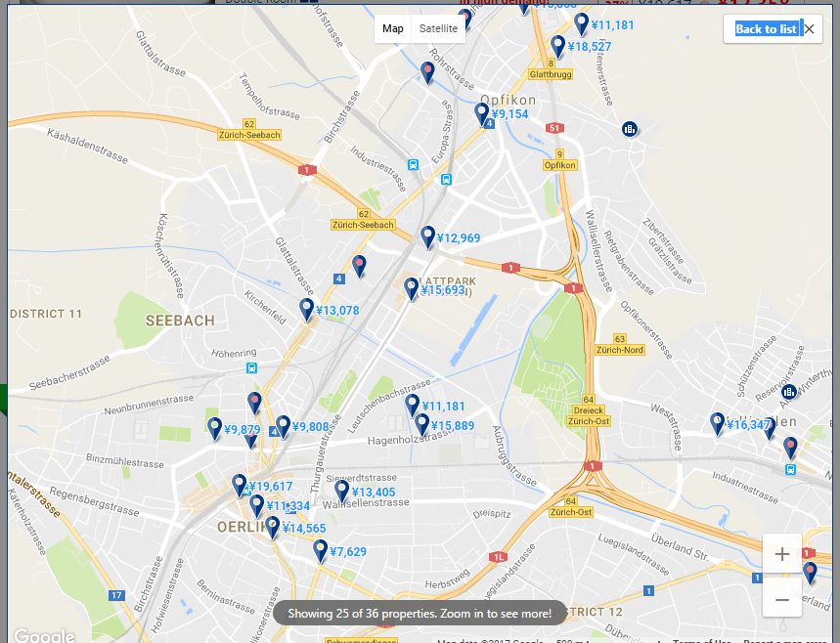The height and width of the screenshot is (643, 840).
Task: Select the ¥12,969 hotel pin
Action: [427, 237]
